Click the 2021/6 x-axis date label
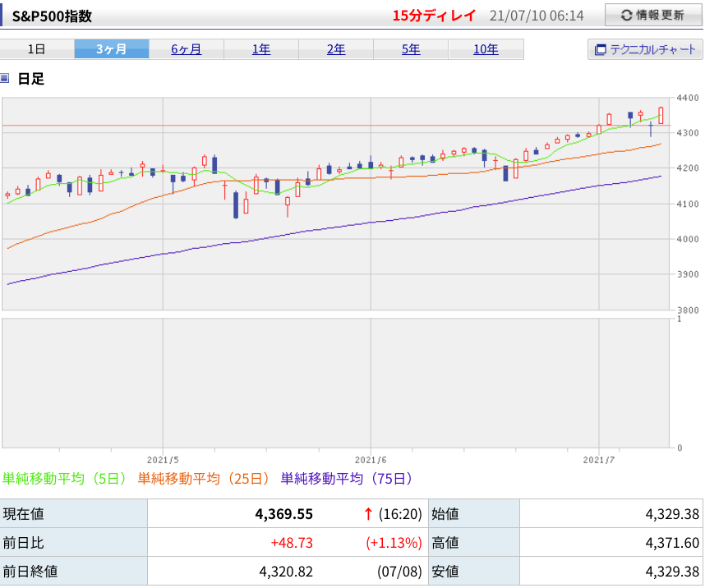 tap(371, 460)
